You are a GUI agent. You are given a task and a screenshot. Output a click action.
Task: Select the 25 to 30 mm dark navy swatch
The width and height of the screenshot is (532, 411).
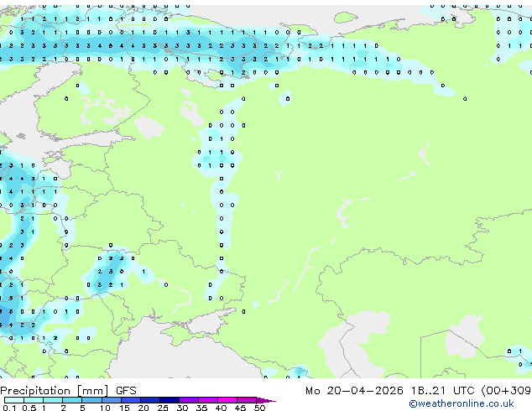click(170, 400)
